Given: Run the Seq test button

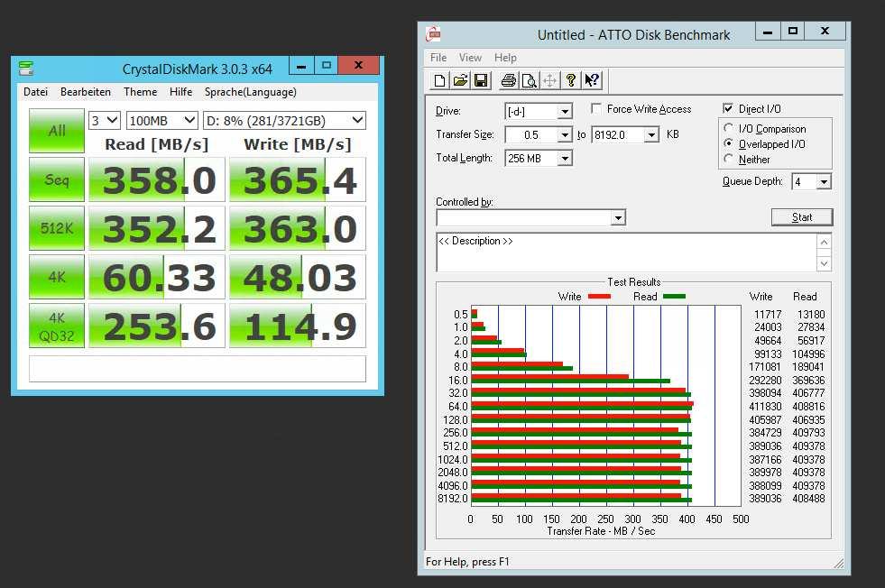Looking at the screenshot, I should [57, 179].
